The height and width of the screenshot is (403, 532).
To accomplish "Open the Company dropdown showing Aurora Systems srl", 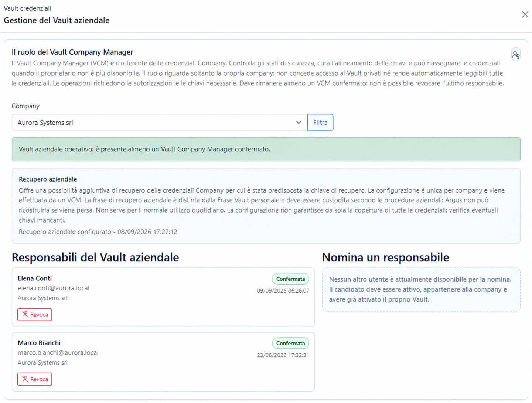I will [160, 123].
